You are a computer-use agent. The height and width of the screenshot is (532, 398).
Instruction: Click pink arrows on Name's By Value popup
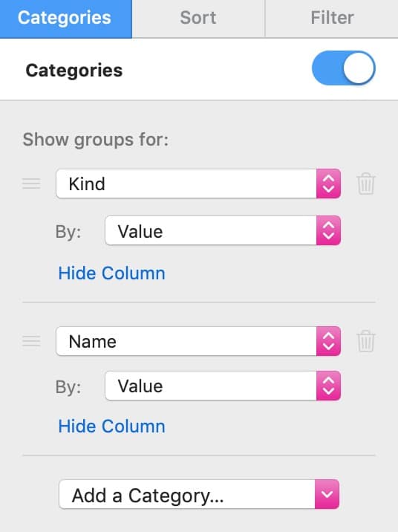tap(328, 386)
